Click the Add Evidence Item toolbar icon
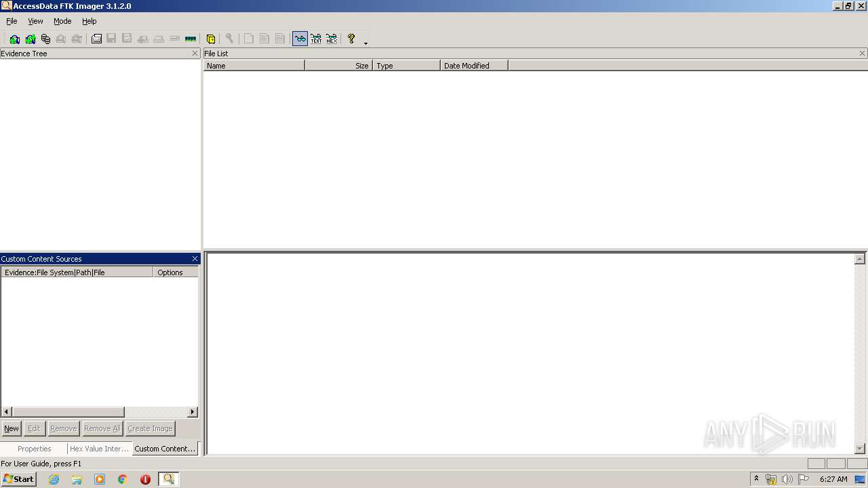 [14, 39]
